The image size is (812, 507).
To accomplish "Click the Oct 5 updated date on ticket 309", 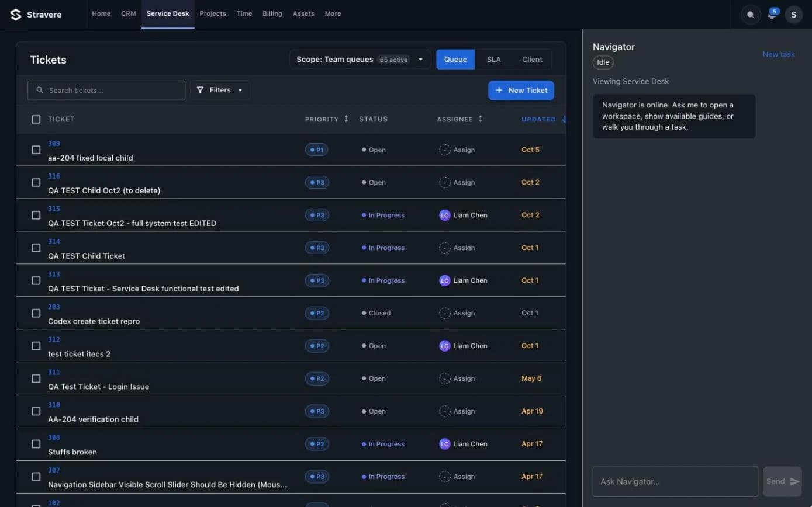I will [x=530, y=150].
